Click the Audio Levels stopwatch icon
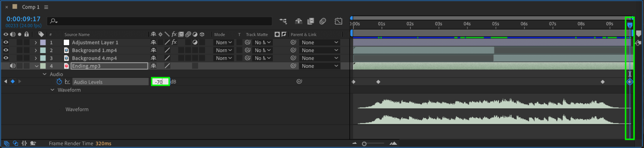644x148 pixels. (59, 82)
